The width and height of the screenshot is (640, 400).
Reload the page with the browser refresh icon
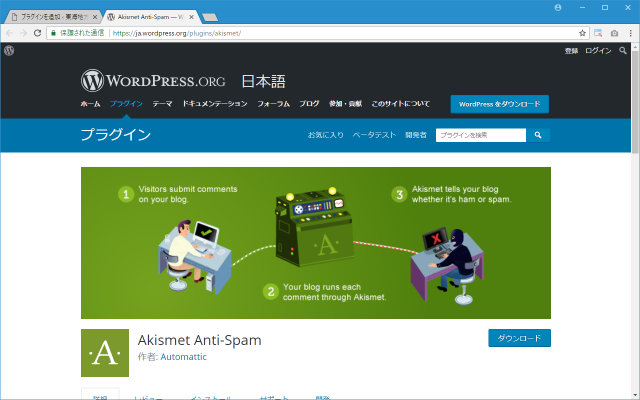(38, 33)
